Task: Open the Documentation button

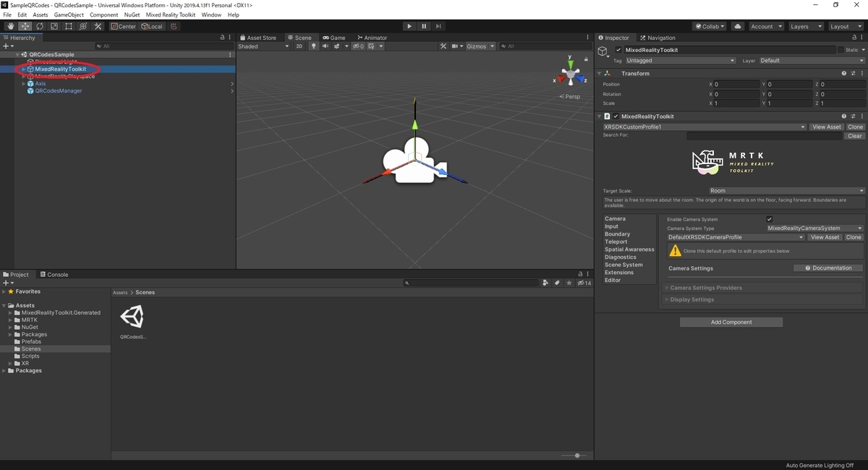Action: (828, 268)
